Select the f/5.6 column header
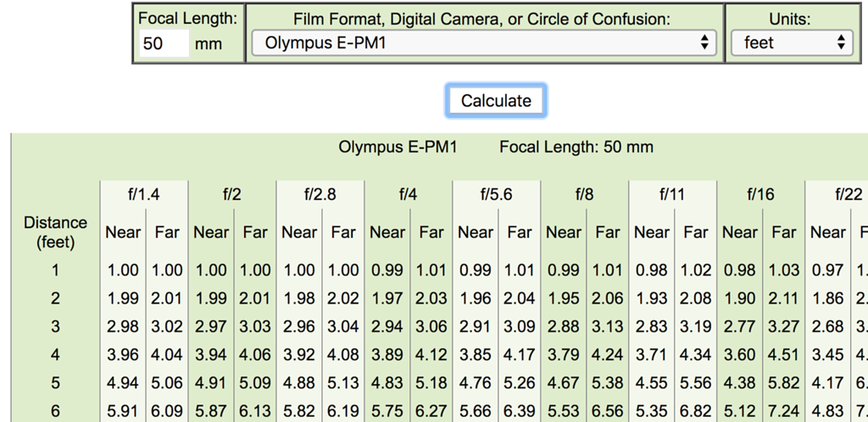868x422 pixels. pyautogui.click(x=497, y=194)
